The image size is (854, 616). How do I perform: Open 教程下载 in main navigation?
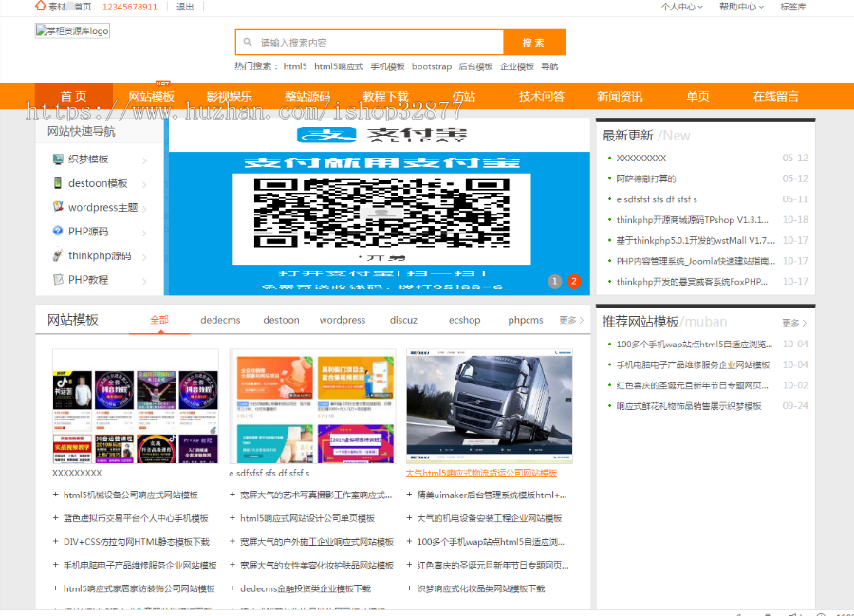(385, 97)
